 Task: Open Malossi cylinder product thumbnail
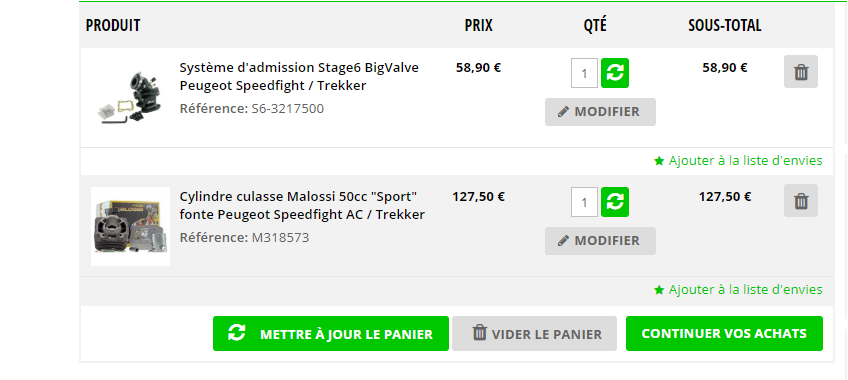[x=130, y=226]
